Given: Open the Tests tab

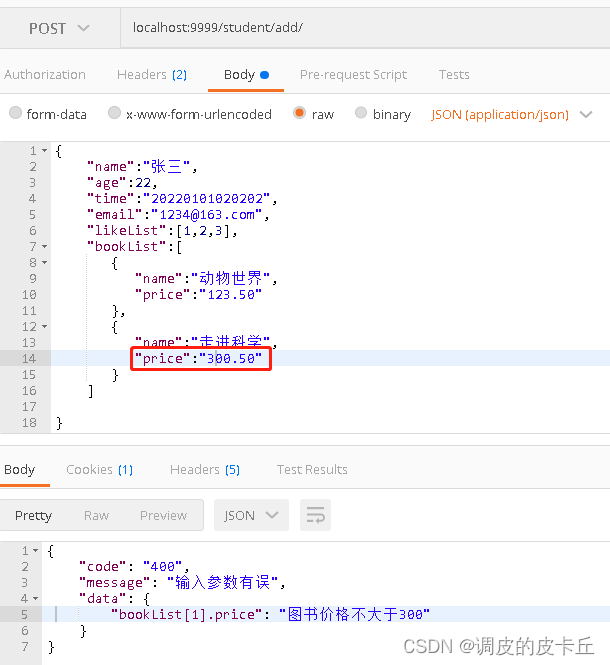Looking at the screenshot, I should click(454, 75).
